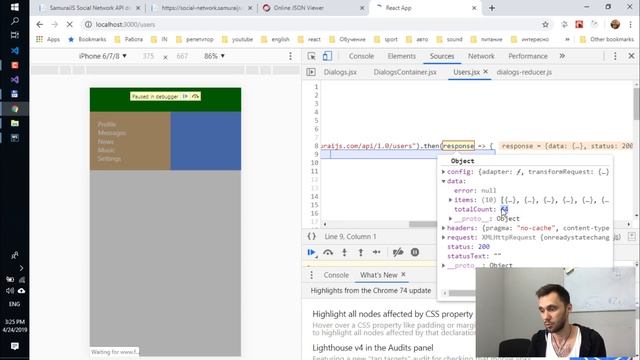The width and height of the screenshot is (640, 360).
Task: Switch to Dialogs.jsx file tab
Action: point(340,72)
